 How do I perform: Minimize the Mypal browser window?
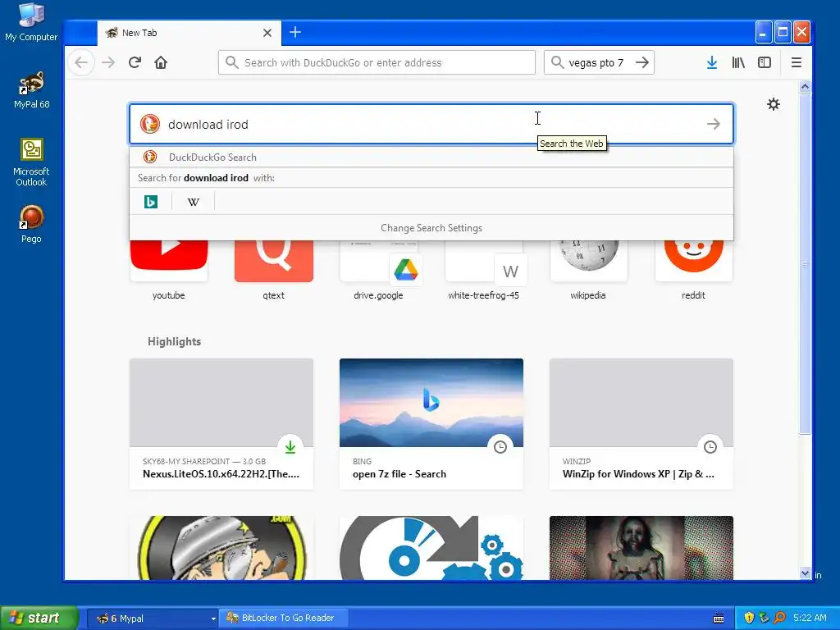click(x=764, y=32)
